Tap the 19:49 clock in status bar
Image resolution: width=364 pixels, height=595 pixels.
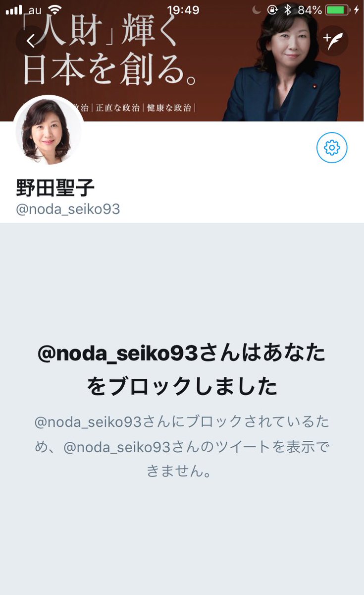183,10
